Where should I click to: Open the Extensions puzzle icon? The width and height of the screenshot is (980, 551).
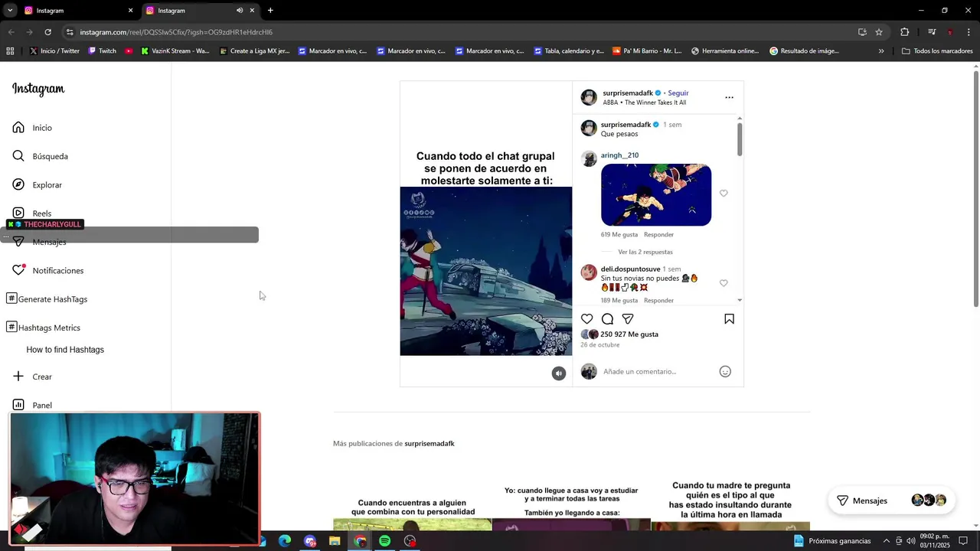[x=905, y=32]
